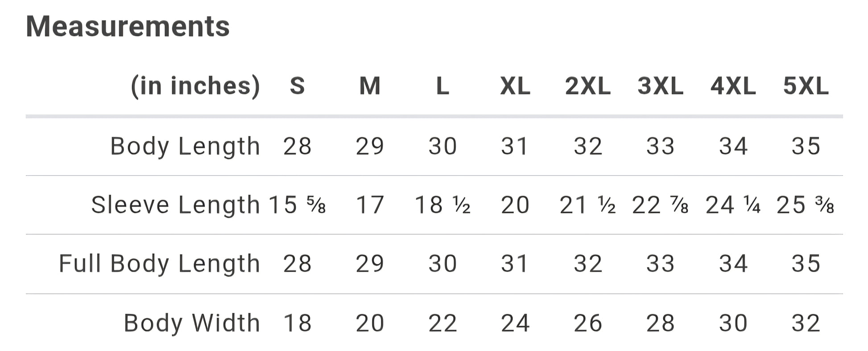The image size is (868, 351).
Task: Click the Sleeve Length row label
Action: pos(176,205)
